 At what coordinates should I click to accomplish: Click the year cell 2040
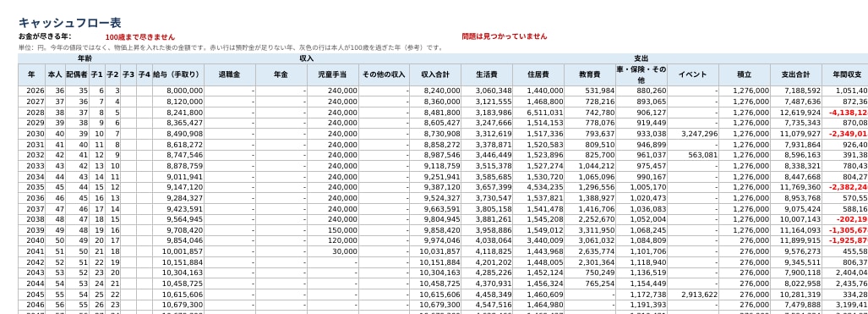click(32, 241)
